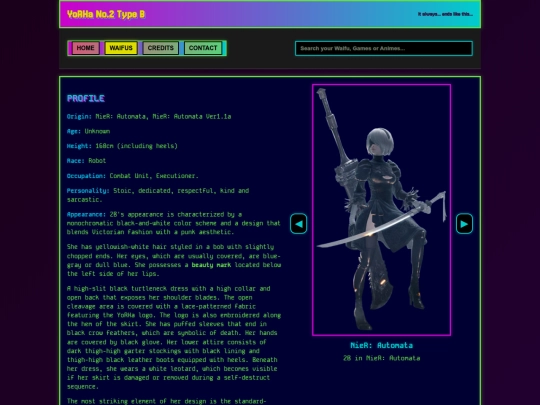540x405 pixels.
Task: Click the next image arrow button
Action: click(464, 224)
